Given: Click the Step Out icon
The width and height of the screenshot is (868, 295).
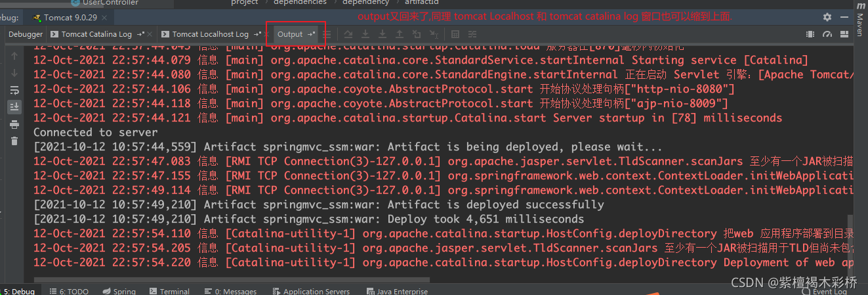Looking at the screenshot, I should coord(400,34).
